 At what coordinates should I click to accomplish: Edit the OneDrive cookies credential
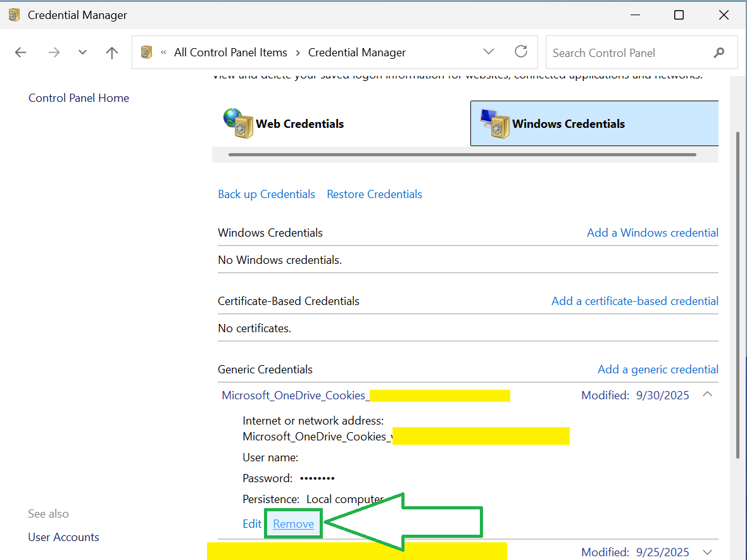(x=251, y=524)
